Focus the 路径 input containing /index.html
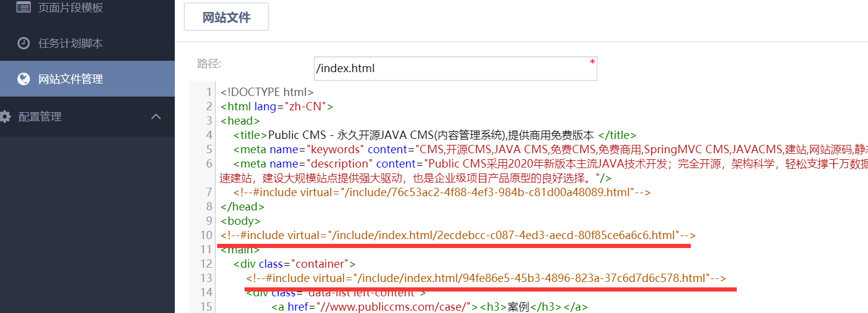This screenshot has width=868, height=313. [455, 69]
